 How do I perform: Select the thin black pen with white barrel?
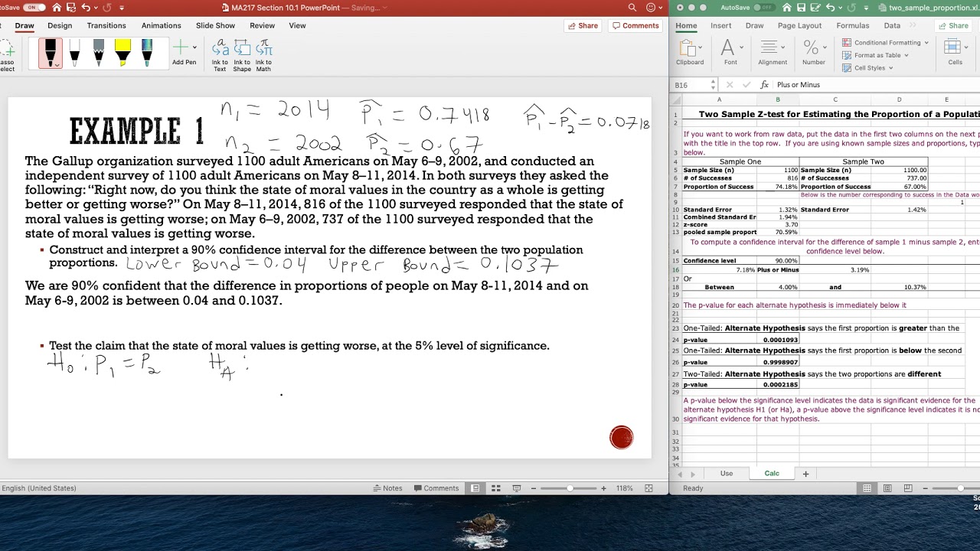[x=75, y=52]
